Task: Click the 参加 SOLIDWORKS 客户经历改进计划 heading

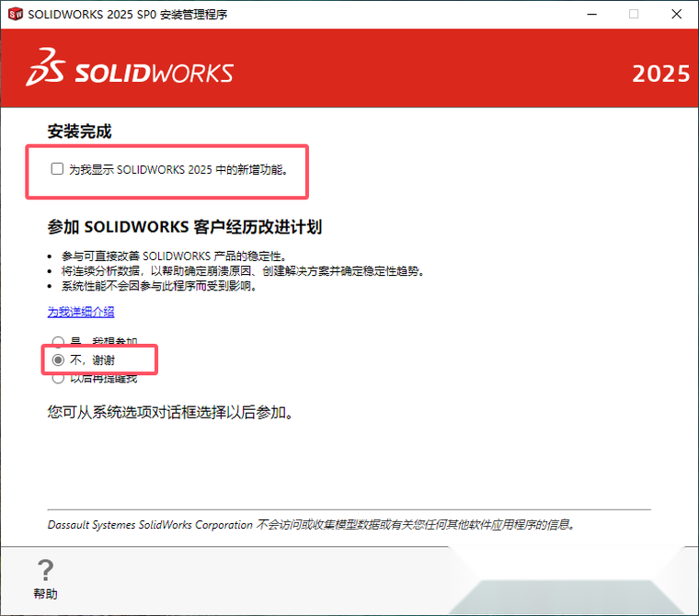Action: point(185,227)
